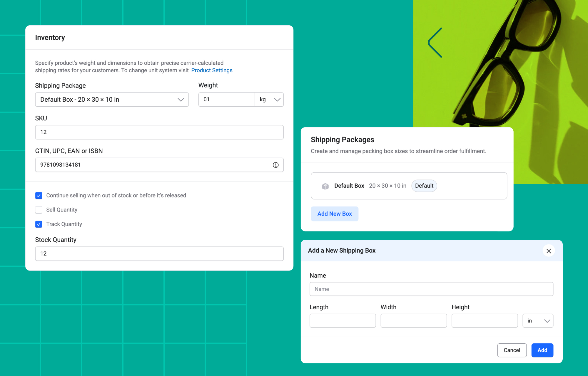Click the Add New Box button
The width and height of the screenshot is (588, 376).
pos(335,214)
